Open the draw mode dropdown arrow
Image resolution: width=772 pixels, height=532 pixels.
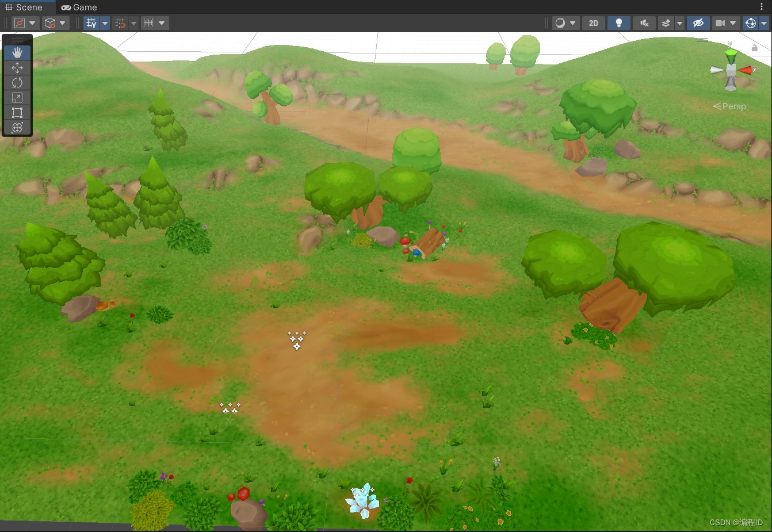[x=572, y=23]
